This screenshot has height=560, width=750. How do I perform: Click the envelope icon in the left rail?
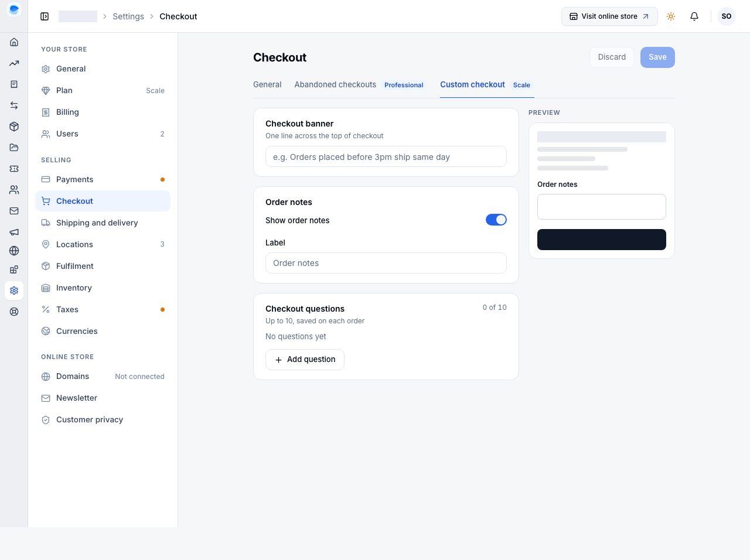(14, 211)
